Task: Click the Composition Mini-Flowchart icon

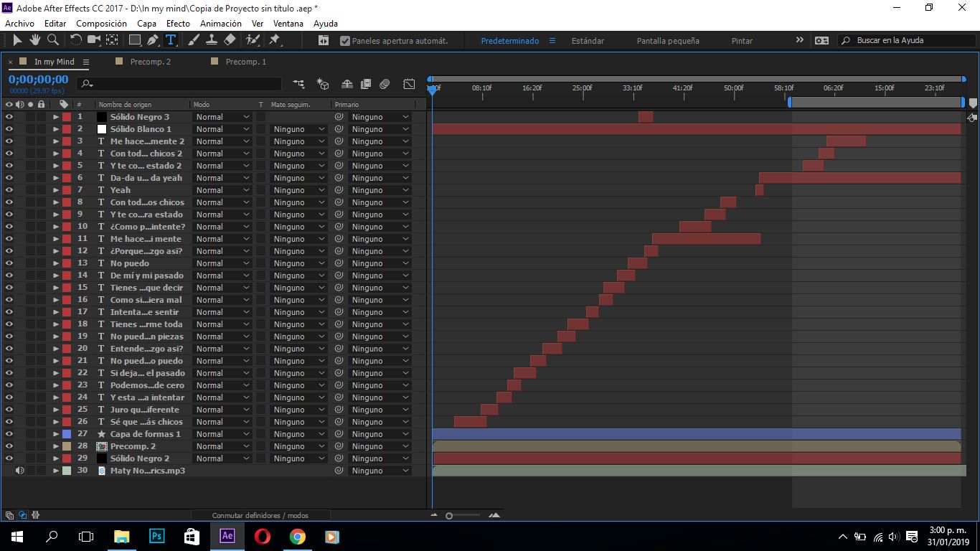Action: pos(299,84)
